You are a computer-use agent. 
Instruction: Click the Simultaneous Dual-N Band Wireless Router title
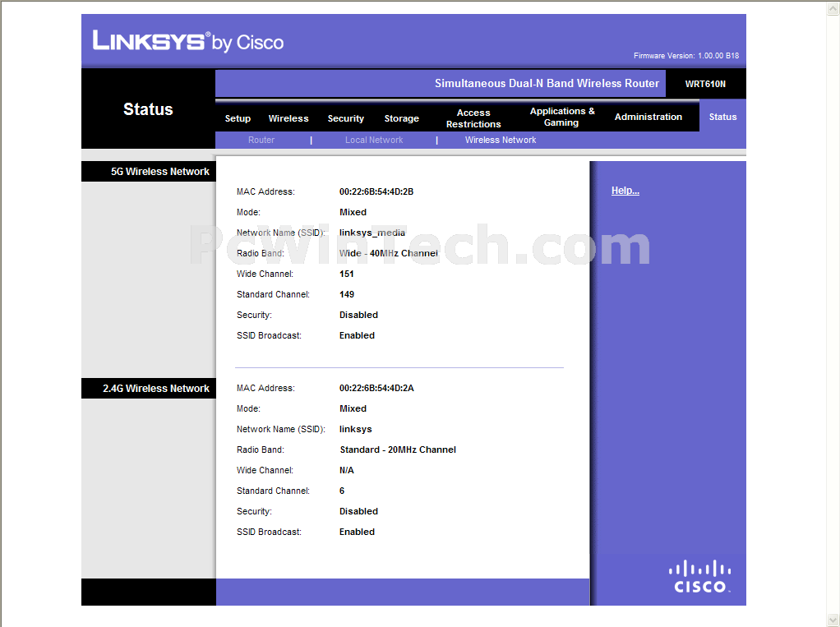click(x=547, y=84)
